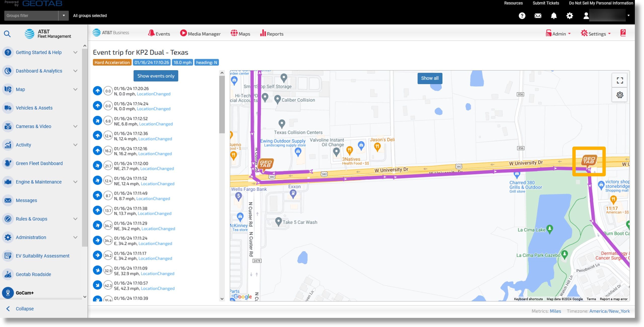Open the user account dropdown caret
The width and height of the screenshot is (644, 327).
pos(628,16)
